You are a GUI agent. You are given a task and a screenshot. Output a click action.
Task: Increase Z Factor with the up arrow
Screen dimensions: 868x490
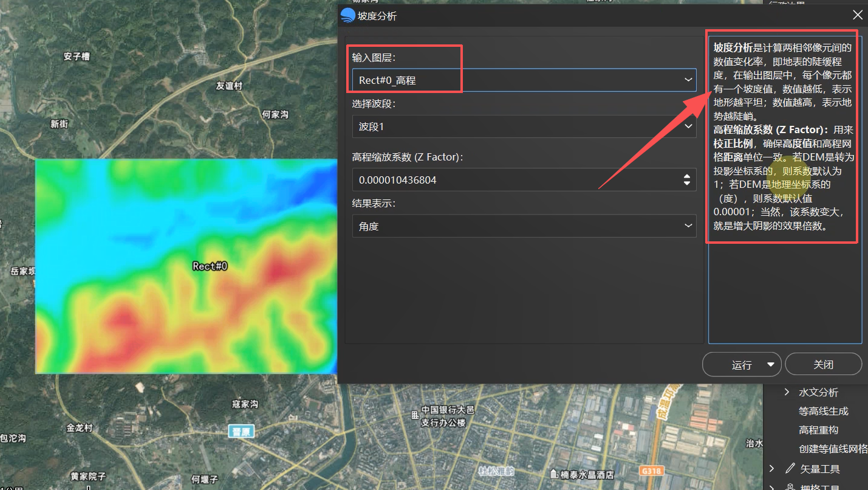point(687,176)
